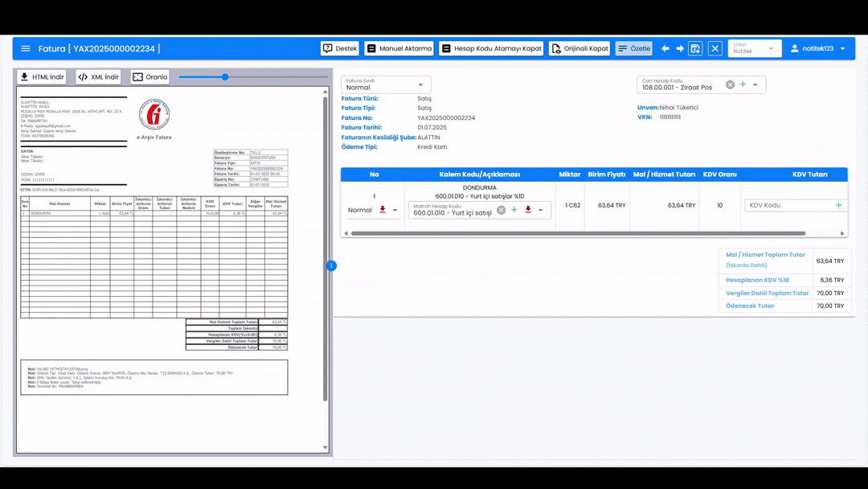Click the save-and-continue icon in header
Image resolution: width=868 pixels, height=489 pixels.
click(696, 48)
